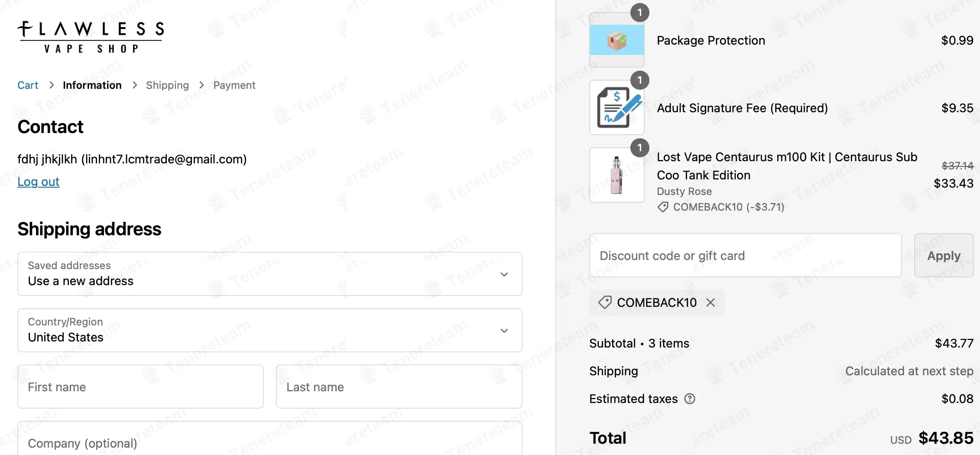Click the Lost Vape Centaurus kit thumbnail
This screenshot has height=455, width=980.
[617, 175]
